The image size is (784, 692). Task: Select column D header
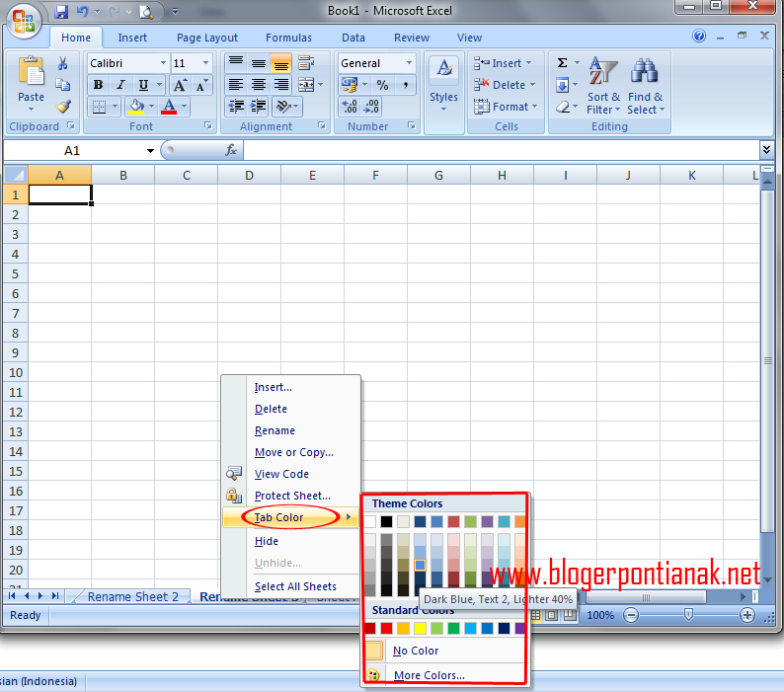pyautogui.click(x=249, y=175)
